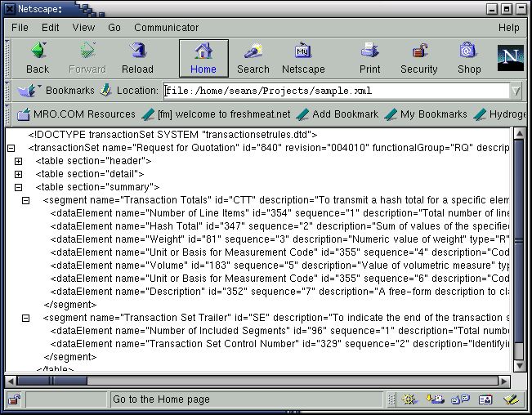Select the Number of Line Items dataElement row
The image size is (532, 415).
pos(279,213)
